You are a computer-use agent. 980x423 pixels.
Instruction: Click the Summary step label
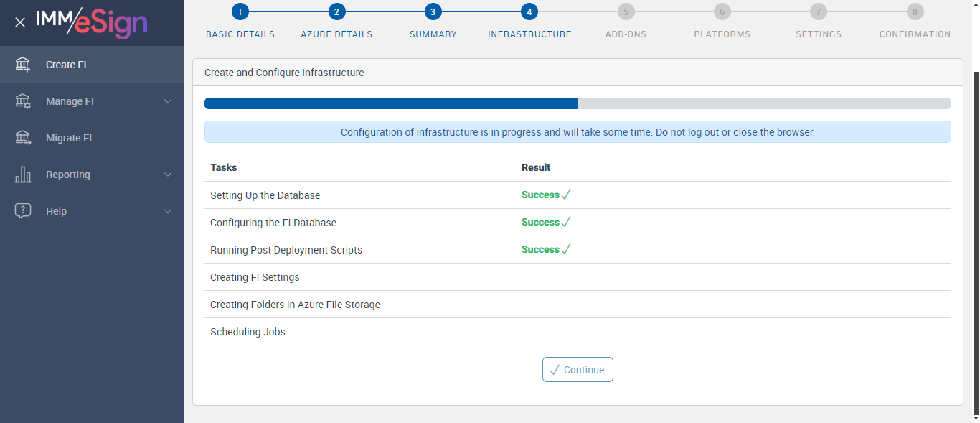pyautogui.click(x=433, y=34)
